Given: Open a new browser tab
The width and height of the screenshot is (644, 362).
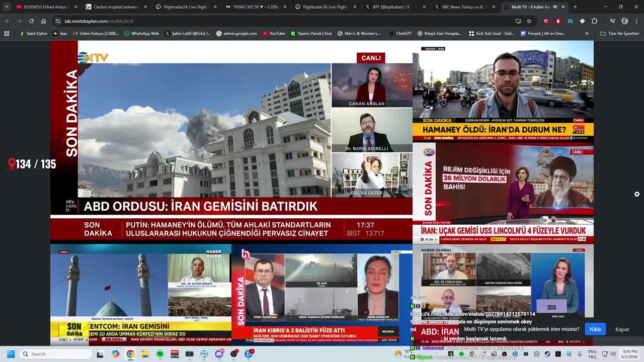Looking at the screenshot, I should (575, 7).
